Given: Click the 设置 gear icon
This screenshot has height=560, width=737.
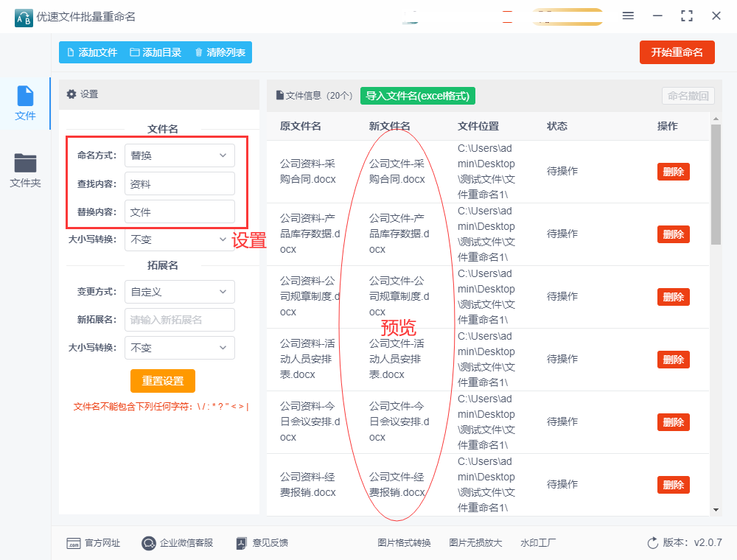Looking at the screenshot, I should click(x=71, y=94).
